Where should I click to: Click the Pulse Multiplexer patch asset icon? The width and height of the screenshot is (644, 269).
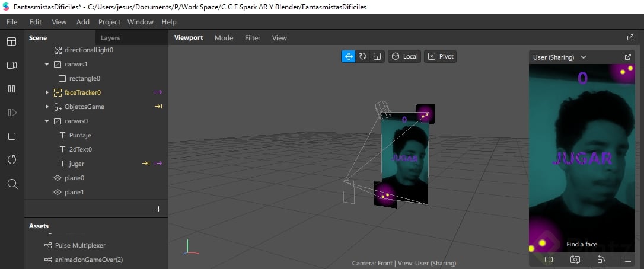click(47, 245)
